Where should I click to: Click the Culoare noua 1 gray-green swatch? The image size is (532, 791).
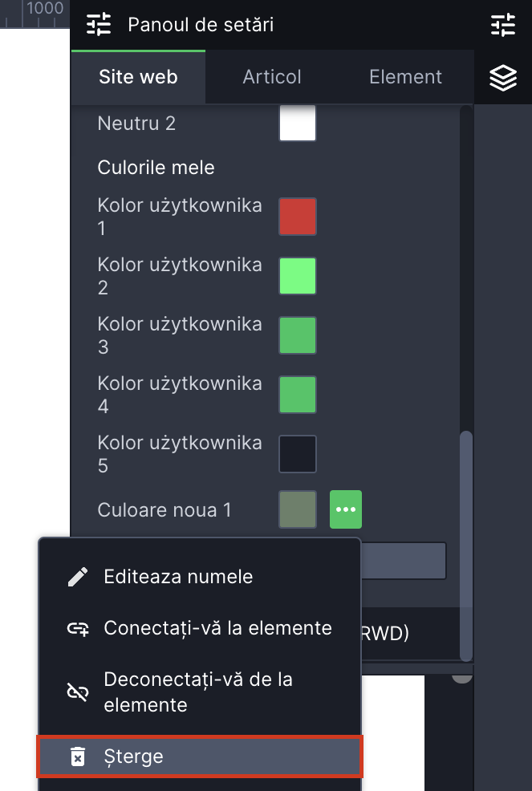click(298, 509)
